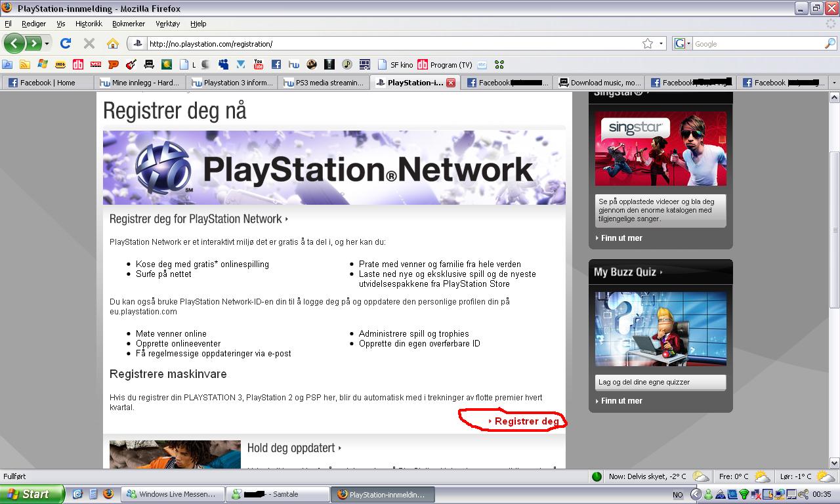Open the IMDb bookmark icon
The width and height of the screenshot is (840, 504).
(x=60, y=64)
